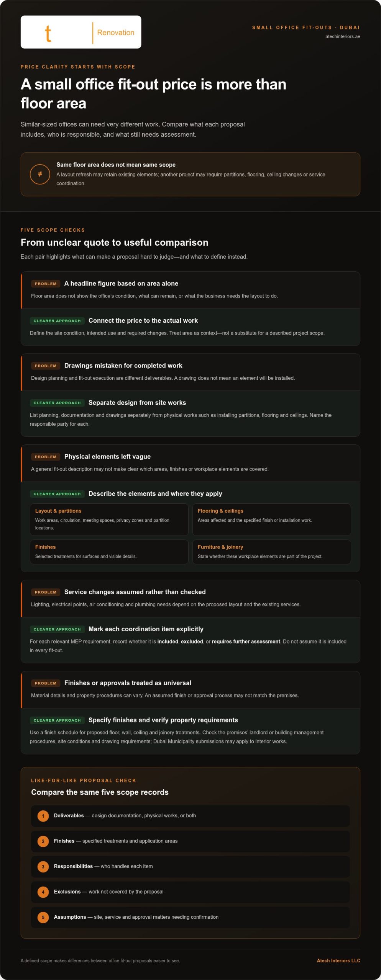The image size is (381, 980).
Task: Click the not-equal sign circle icon
Action: pyautogui.click(x=40, y=174)
